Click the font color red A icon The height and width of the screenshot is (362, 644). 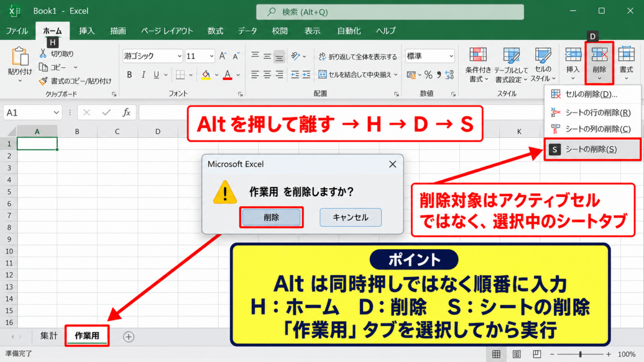[227, 75]
